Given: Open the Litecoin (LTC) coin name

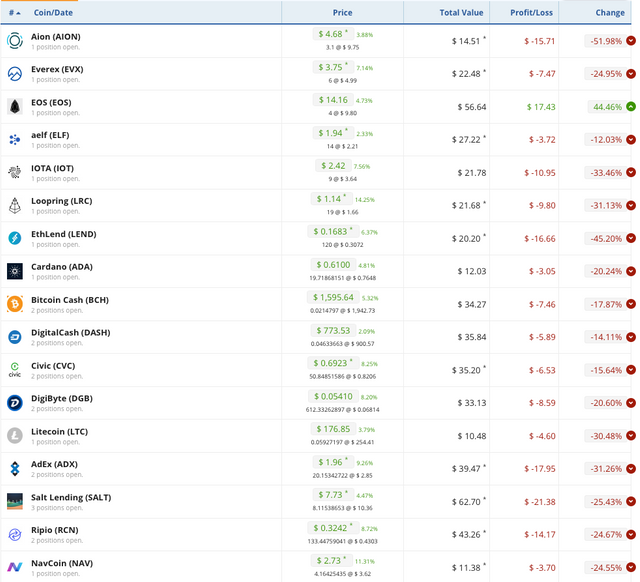Looking at the screenshot, I should click(x=60, y=432).
